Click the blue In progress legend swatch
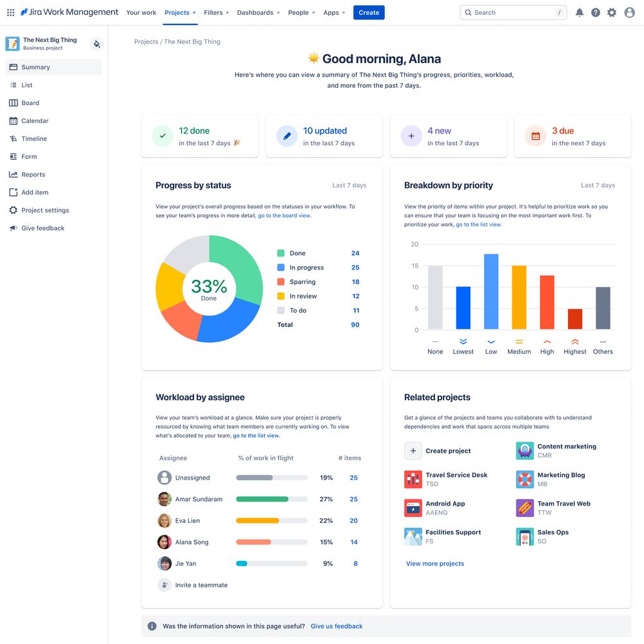Viewport: 644px width, 644px height. click(x=280, y=268)
